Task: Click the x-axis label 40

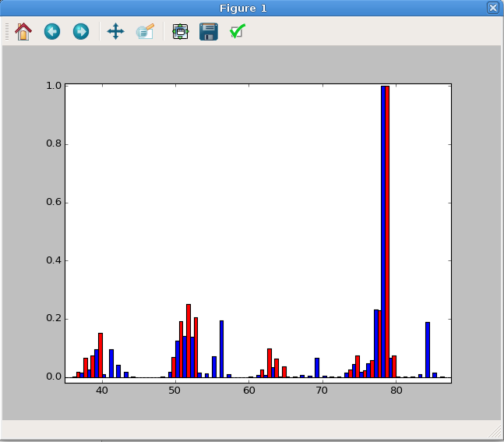Action: pos(102,391)
